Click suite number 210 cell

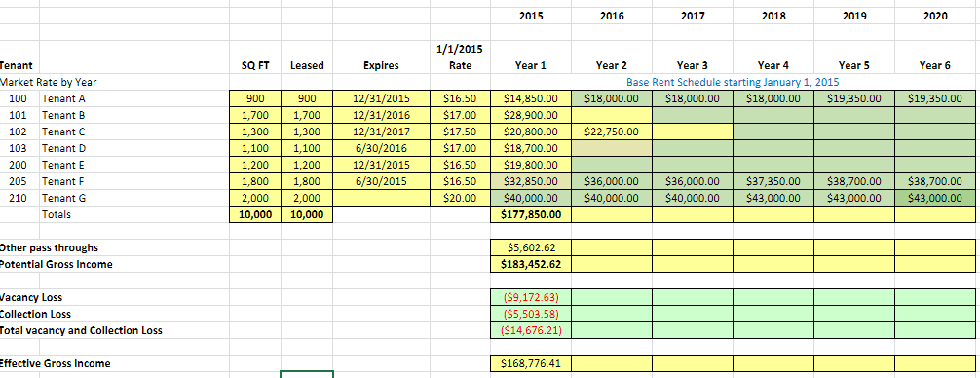click(x=20, y=198)
